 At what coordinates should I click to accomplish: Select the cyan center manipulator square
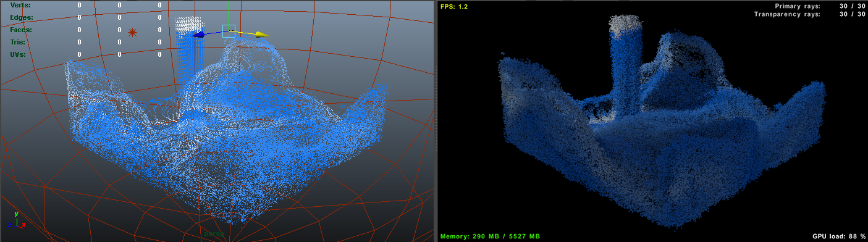point(229,31)
